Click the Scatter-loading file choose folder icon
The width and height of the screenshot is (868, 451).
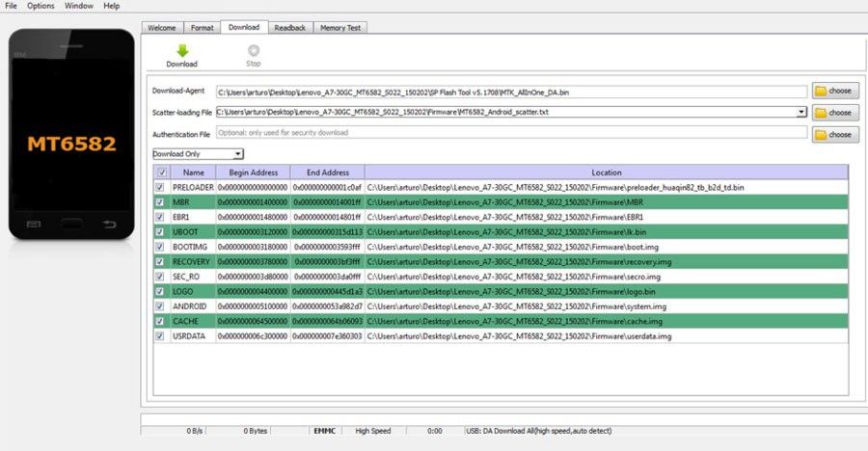coord(821,113)
